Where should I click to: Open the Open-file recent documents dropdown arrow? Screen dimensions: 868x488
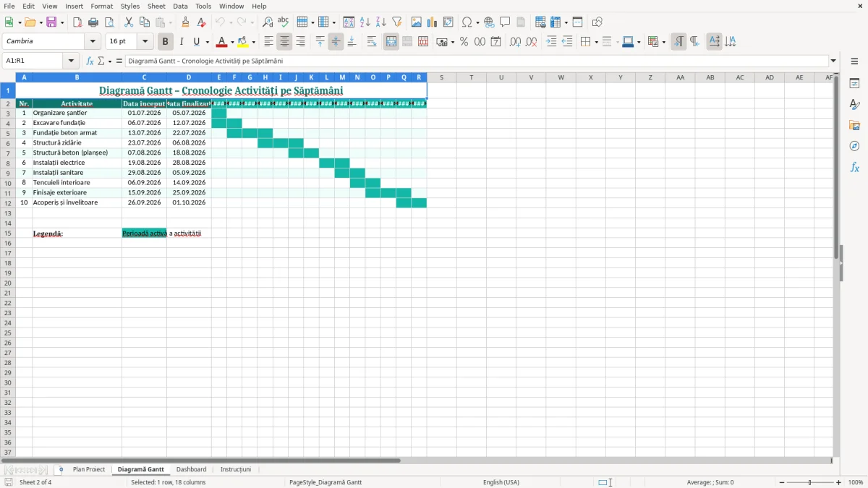click(41, 22)
